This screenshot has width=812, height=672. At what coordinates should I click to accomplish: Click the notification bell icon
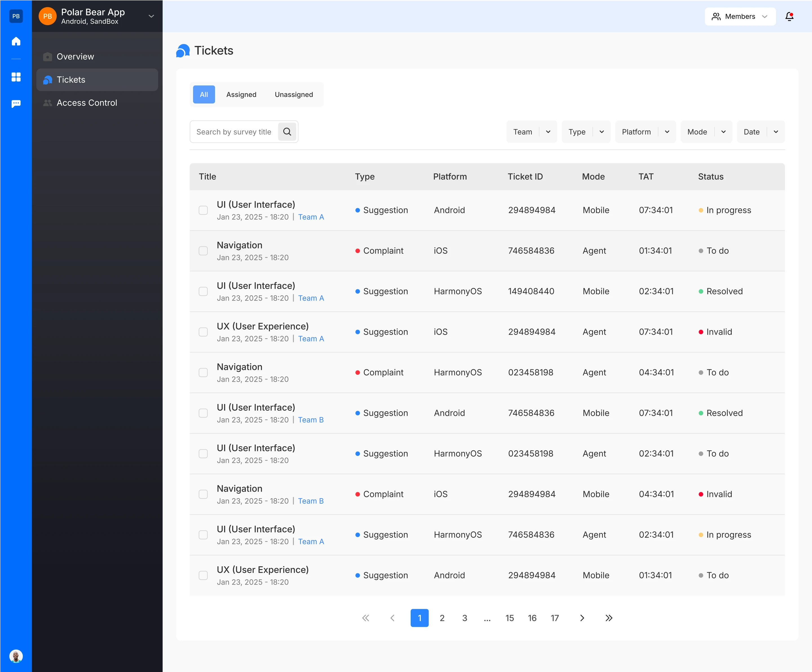pos(789,17)
